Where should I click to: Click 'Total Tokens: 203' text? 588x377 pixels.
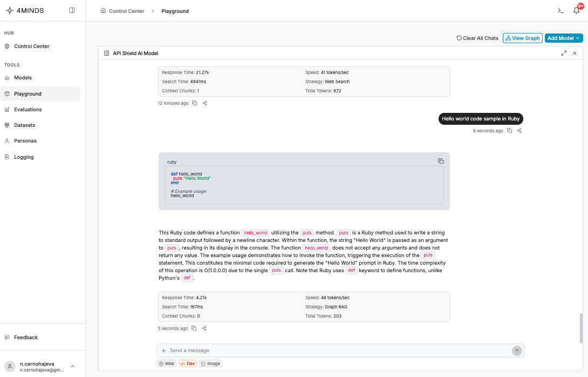coord(323,316)
